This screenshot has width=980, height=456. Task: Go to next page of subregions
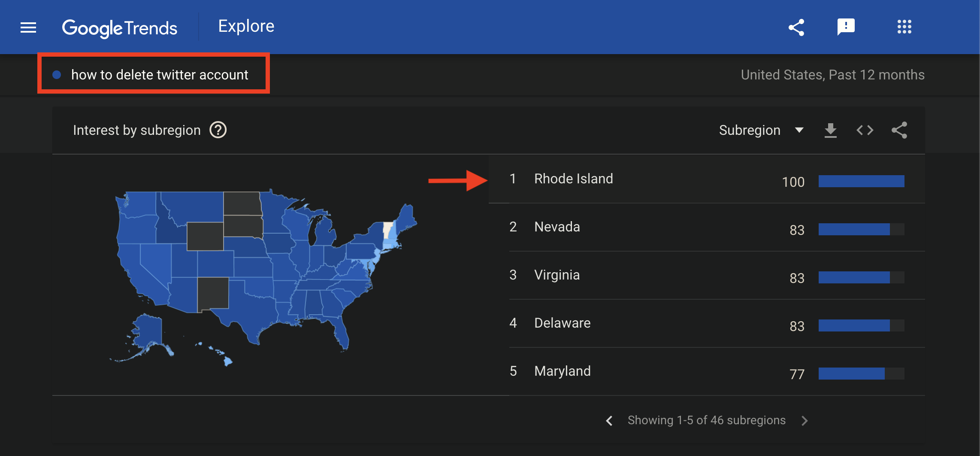coord(805,421)
